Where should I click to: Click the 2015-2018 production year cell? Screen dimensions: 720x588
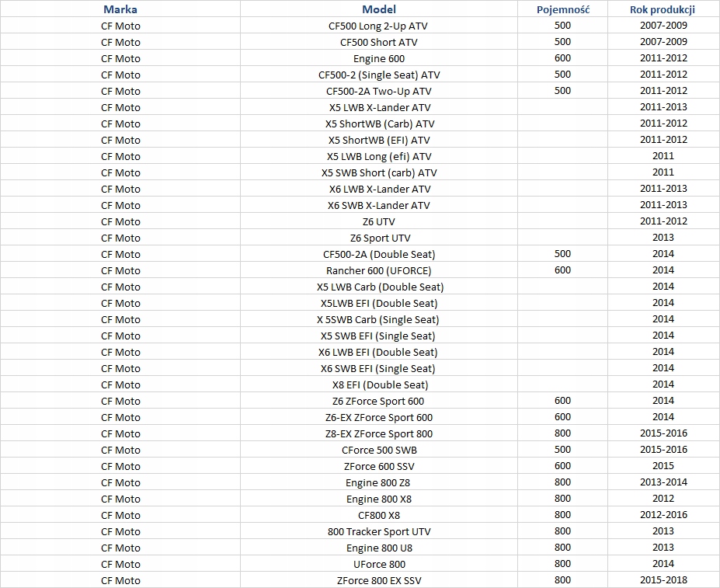[x=663, y=580]
